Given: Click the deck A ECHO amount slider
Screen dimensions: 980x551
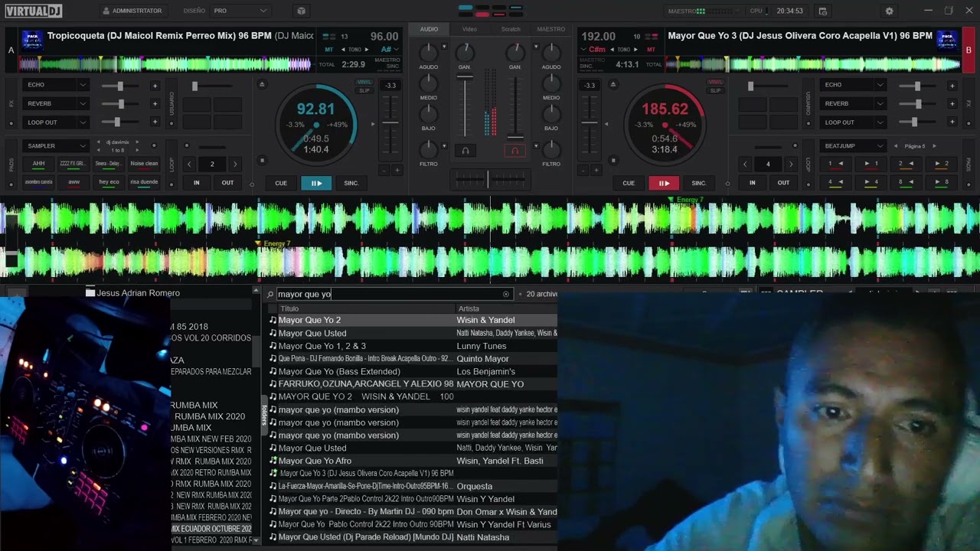Looking at the screenshot, I should (121, 86).
